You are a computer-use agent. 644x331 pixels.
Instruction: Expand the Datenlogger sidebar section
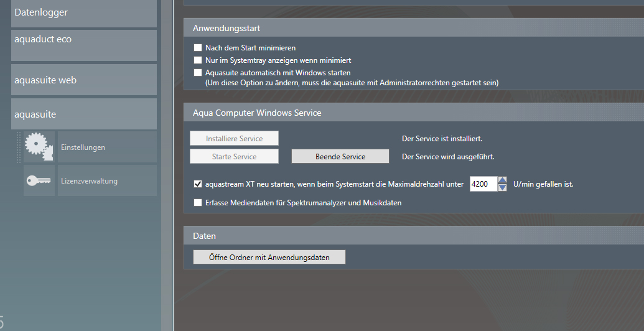pyautogui.click(x=83, y=13)
